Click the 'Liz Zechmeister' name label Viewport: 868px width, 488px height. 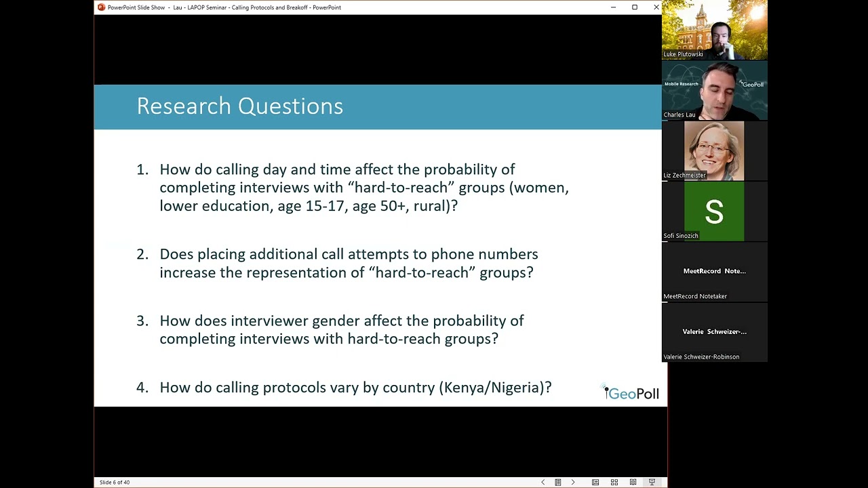pos(684,176)
